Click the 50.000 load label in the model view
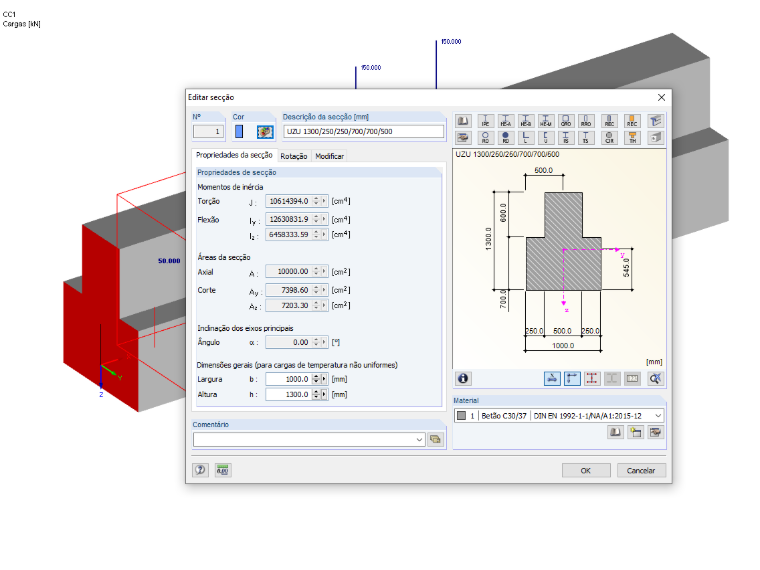Viewport: 760px width, 570px height. pos(169,261)
